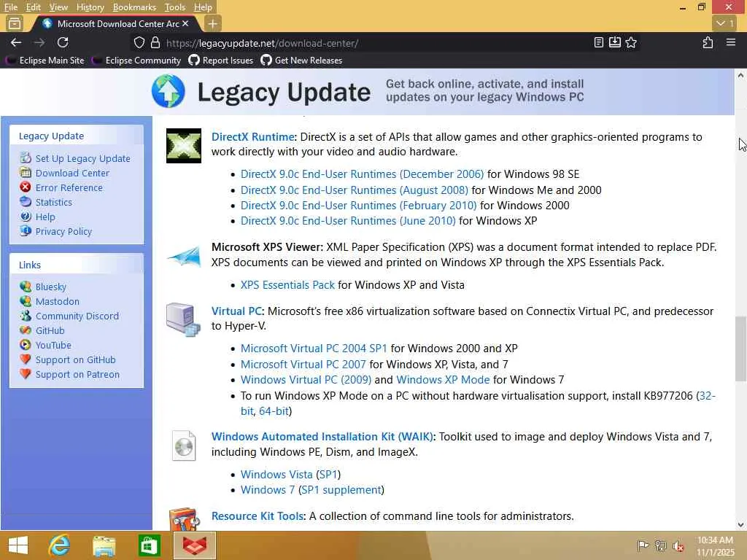Bookmark this page with the star

(x=631, y=42)
